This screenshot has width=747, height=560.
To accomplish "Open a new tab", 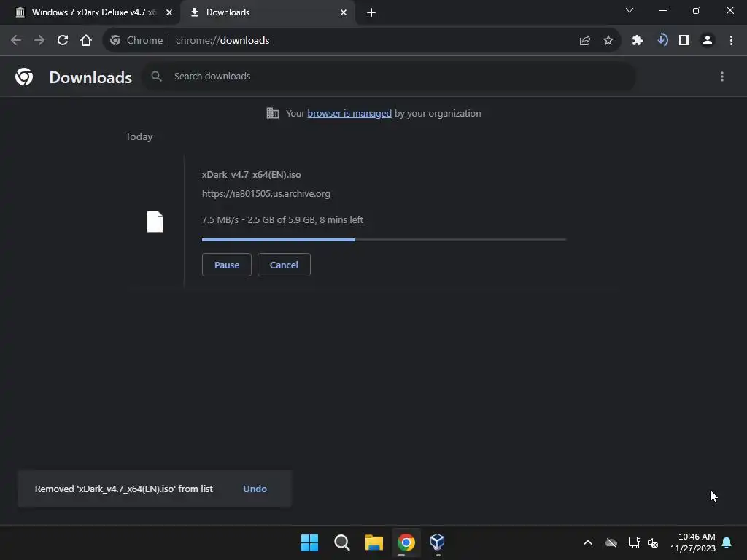I will [x=371, y=12].
